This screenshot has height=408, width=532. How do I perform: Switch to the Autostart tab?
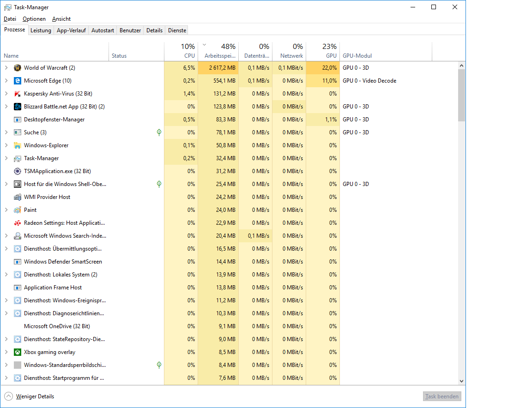[x=103, y=30]
